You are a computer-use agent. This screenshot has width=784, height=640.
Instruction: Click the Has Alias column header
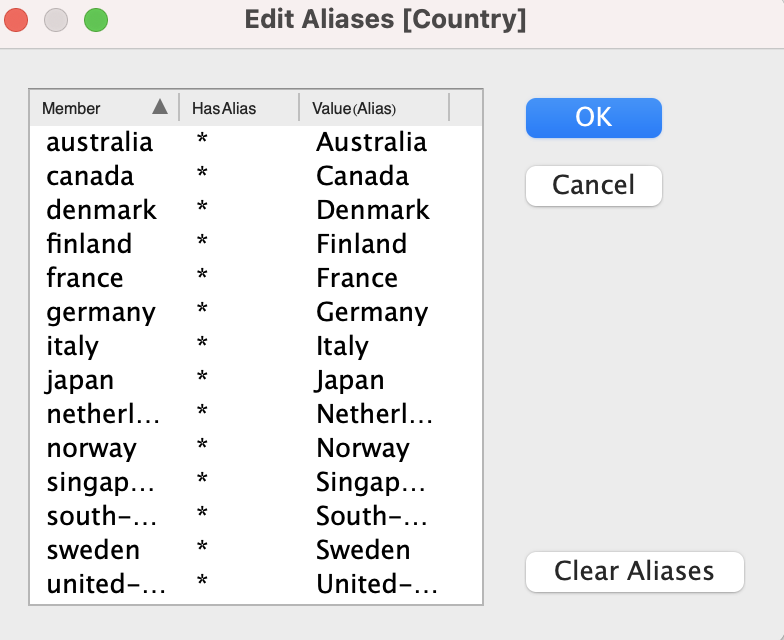tap(225, 109)
